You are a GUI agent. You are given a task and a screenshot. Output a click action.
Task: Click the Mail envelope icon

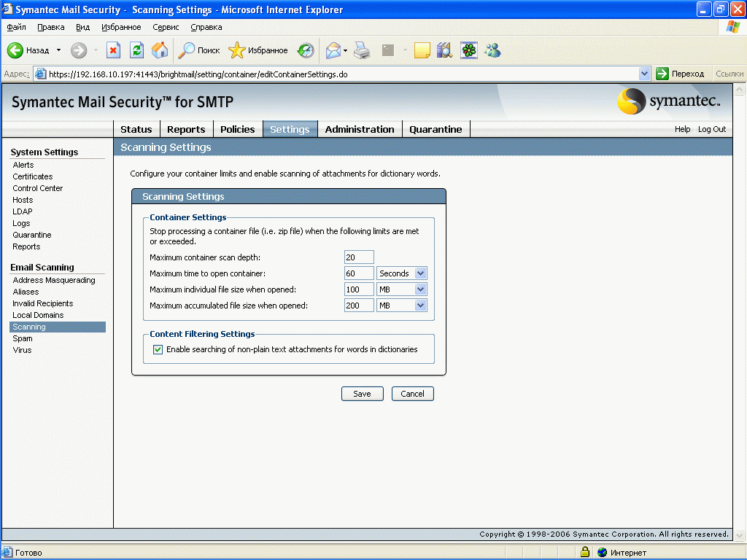click(x=333, y=50)
